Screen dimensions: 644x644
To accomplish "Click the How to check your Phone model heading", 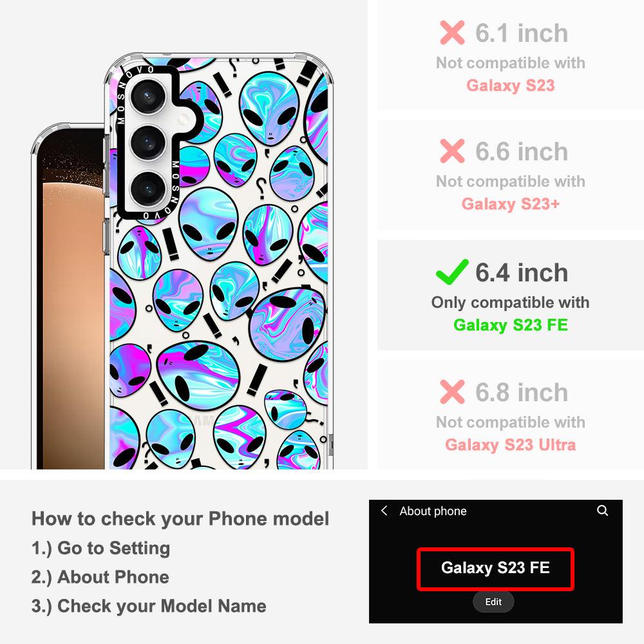I will [180, 518].
